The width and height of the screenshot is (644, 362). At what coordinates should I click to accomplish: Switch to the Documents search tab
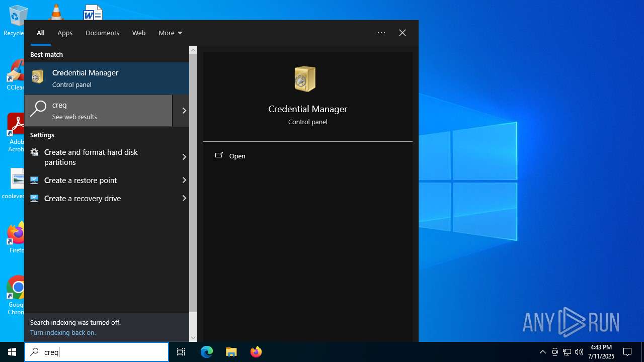[102, 33]
